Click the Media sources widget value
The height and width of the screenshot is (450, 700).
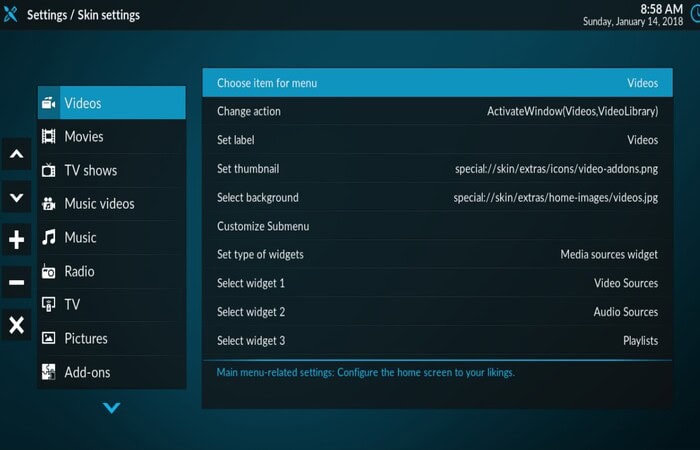609,254
